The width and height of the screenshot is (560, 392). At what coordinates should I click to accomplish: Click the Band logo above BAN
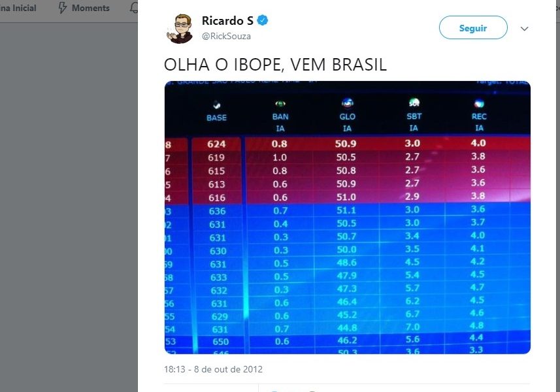point(280,103)
